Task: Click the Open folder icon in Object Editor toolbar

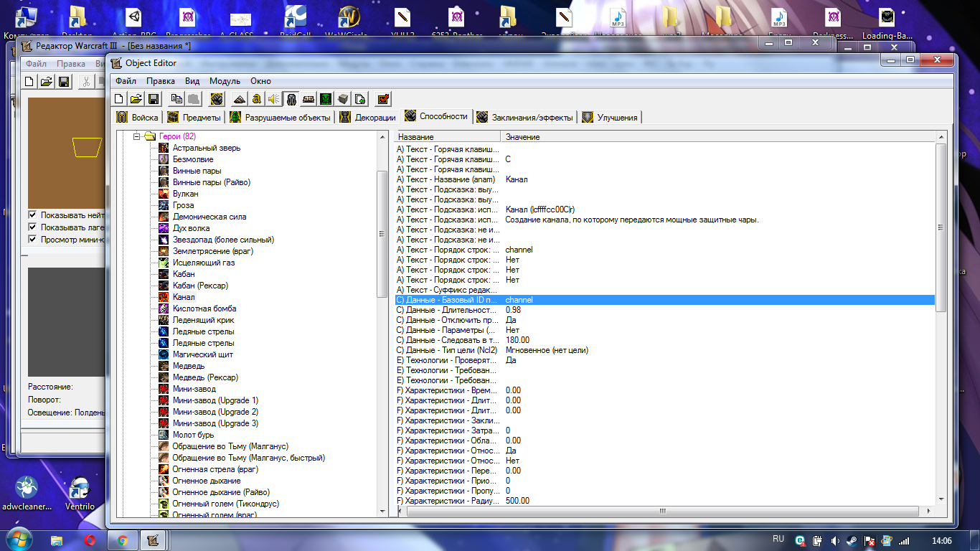Action: [x=136, y=99]
